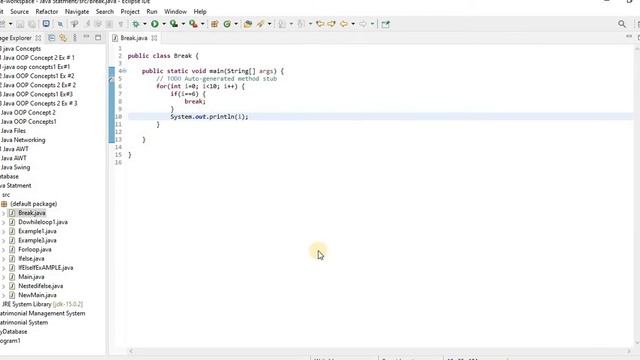This screenshot has width=640, height=360.
Task: Toggle Link with Editor in Package Explorer
Action: click(x=63, y=38)
